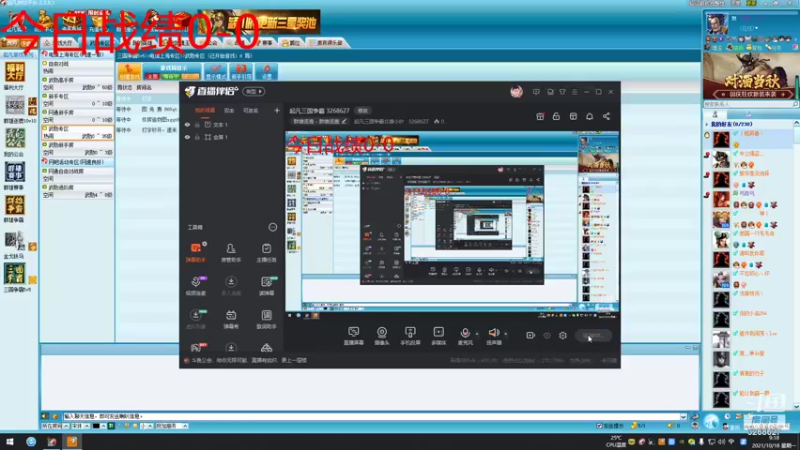The height and width of the screenshot is (450, 800).
Task: Click 显示模式 button in game lobby
Action: tap(216, 72)
